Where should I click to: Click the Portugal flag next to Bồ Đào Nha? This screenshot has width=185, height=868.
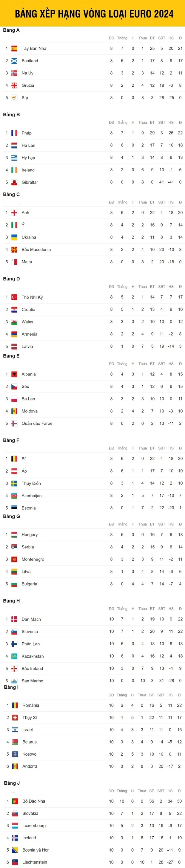15,801
